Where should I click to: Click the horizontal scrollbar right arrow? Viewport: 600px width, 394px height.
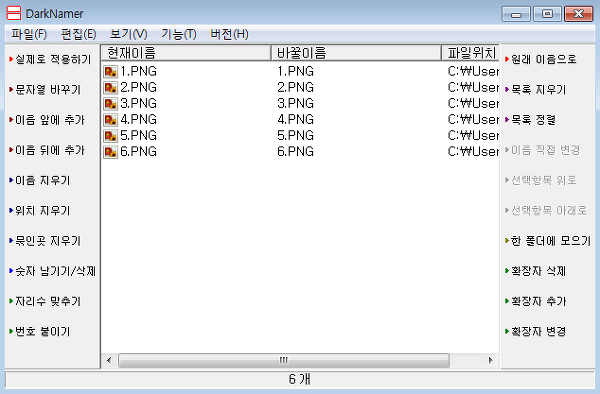[x=491, y=360]
